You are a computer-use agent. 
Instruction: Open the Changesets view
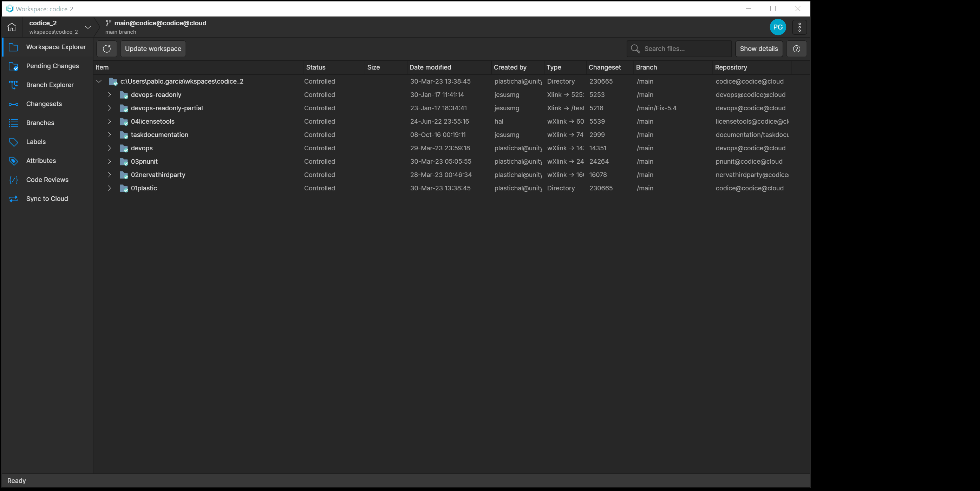click(x=44, y=104)
